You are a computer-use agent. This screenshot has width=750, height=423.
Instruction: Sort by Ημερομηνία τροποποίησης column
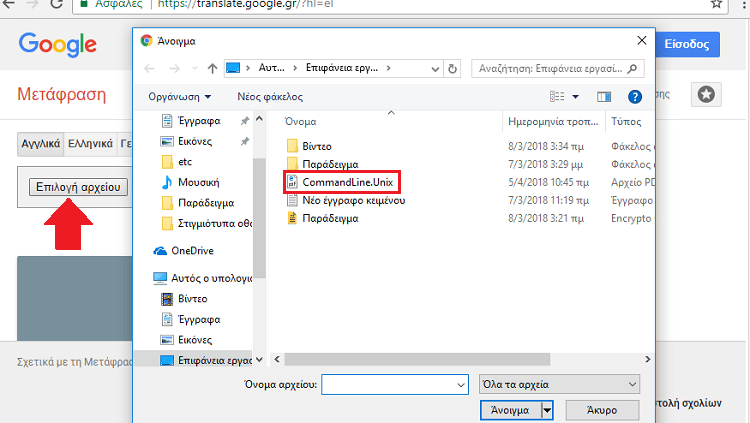[x=553, y=122]
